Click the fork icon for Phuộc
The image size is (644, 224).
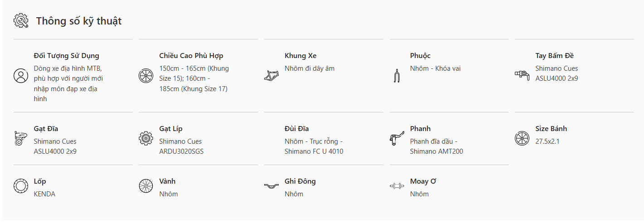point(397,76)
